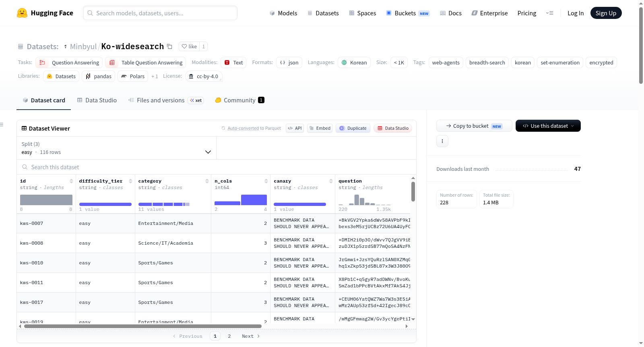The image size is (644, 347).
Task: Open the Pricing page link
Action: (x=526, y=13)
